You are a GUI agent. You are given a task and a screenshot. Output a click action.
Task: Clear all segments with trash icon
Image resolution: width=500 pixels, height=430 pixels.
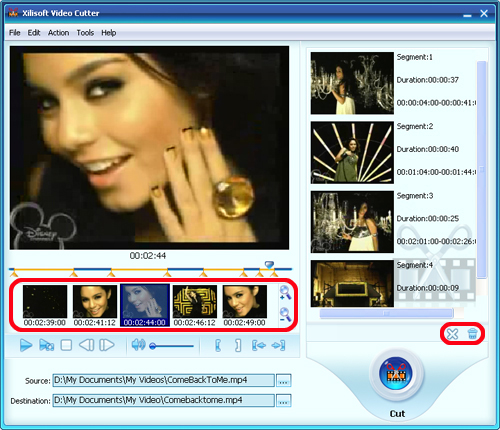472,334
